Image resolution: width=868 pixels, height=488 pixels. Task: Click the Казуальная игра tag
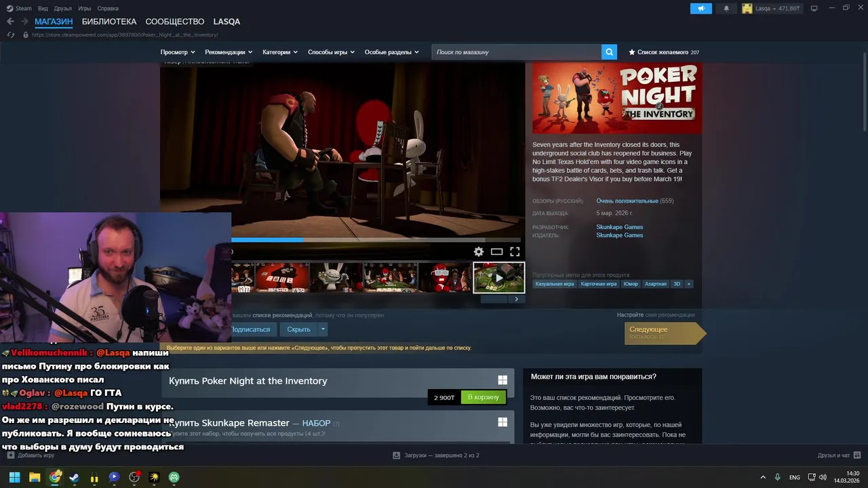554,284
